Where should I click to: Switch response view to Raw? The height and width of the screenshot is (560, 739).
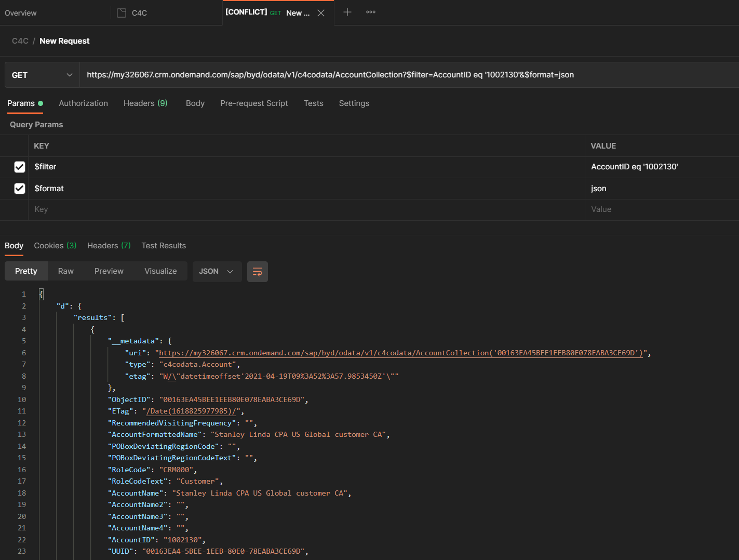(66, 271)
